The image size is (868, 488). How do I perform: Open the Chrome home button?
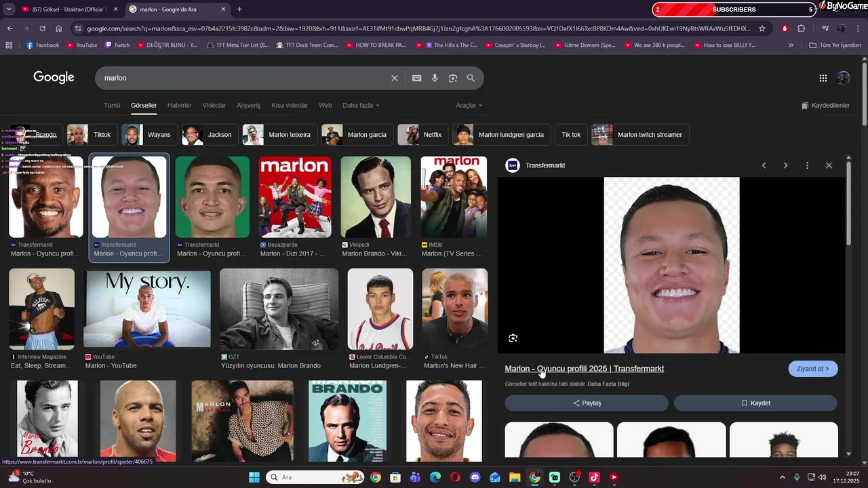[59, 28]
